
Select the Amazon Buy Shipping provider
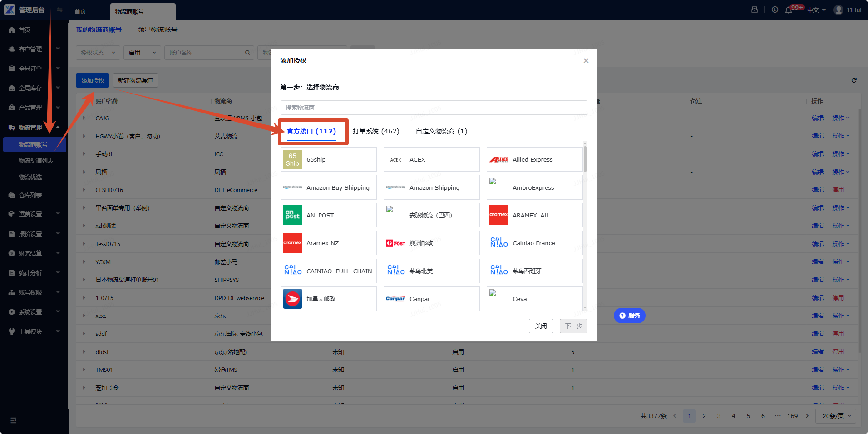coord(329,187)
